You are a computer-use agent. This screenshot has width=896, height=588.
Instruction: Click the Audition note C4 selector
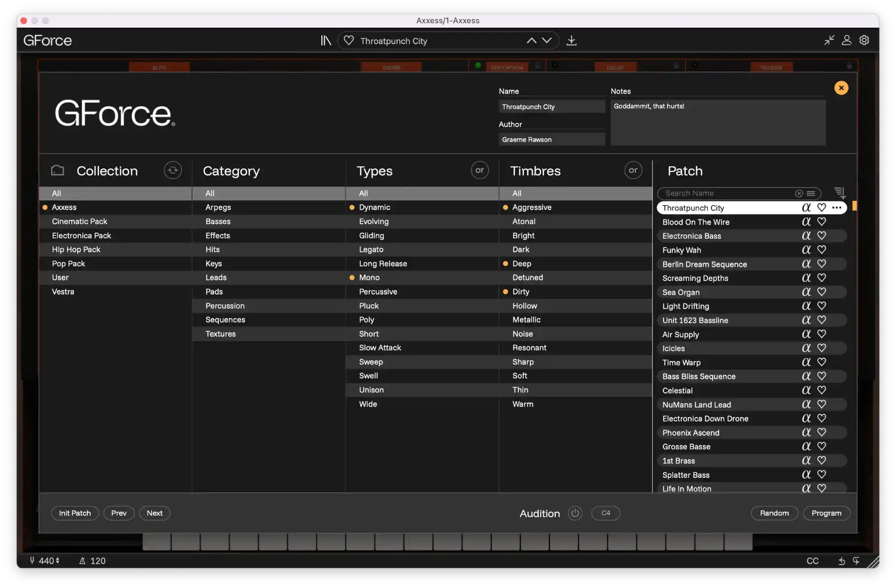(x=606, y=513)
